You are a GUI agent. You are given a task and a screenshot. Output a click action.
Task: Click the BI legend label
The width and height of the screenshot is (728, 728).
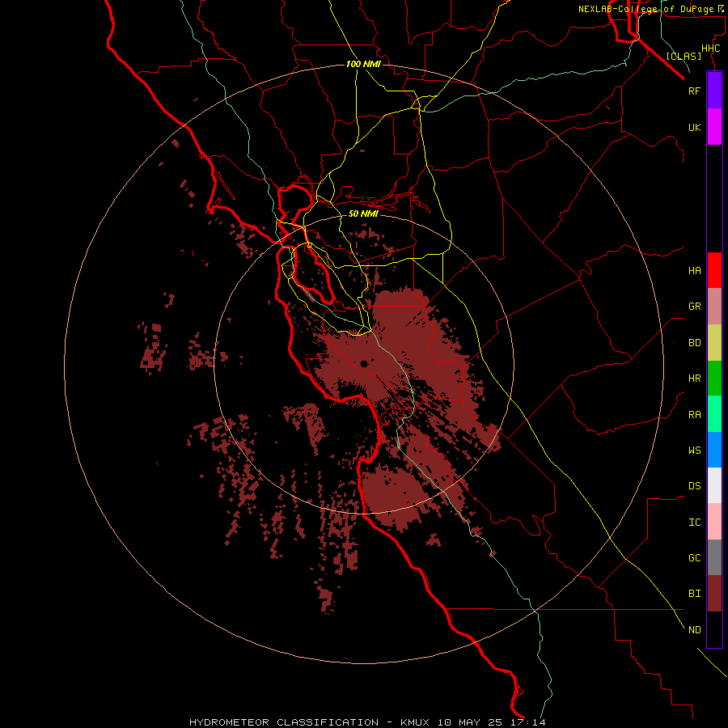click(694, 594)
